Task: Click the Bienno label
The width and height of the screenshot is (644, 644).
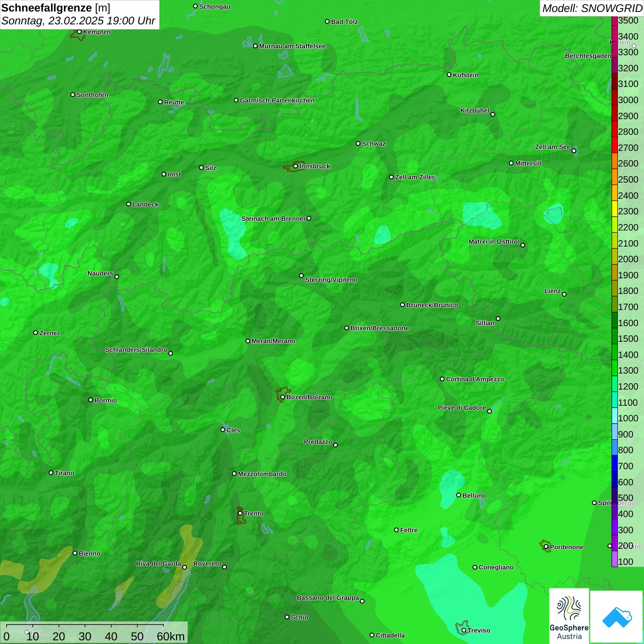Action: [89, 553]
